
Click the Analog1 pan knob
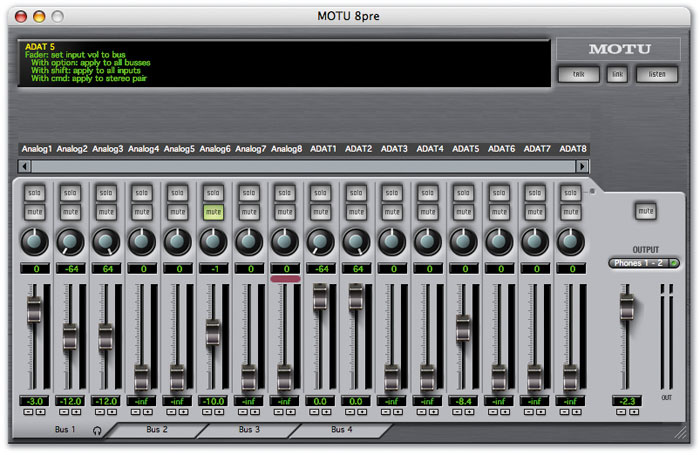(x=34, y=240)
